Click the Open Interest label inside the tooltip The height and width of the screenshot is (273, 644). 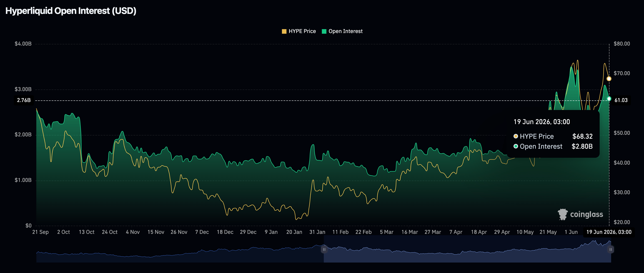pyautogui.click(x=541, y=147)
